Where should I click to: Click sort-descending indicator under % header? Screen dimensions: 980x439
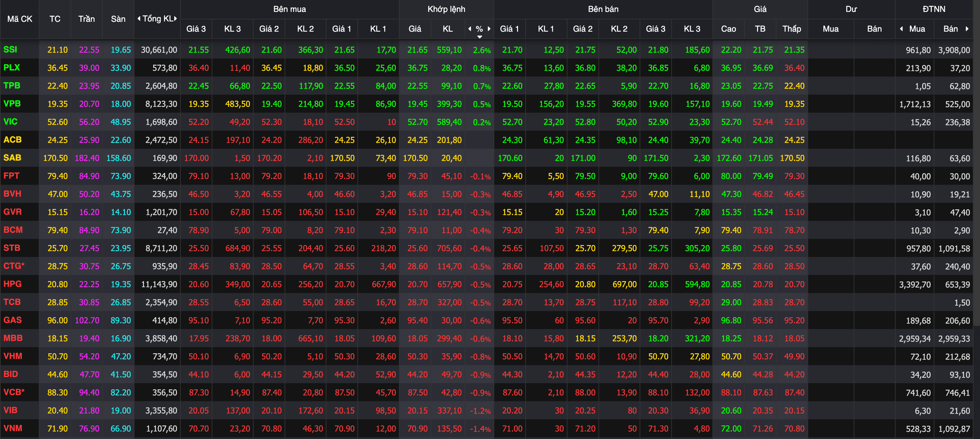(480, 37)
